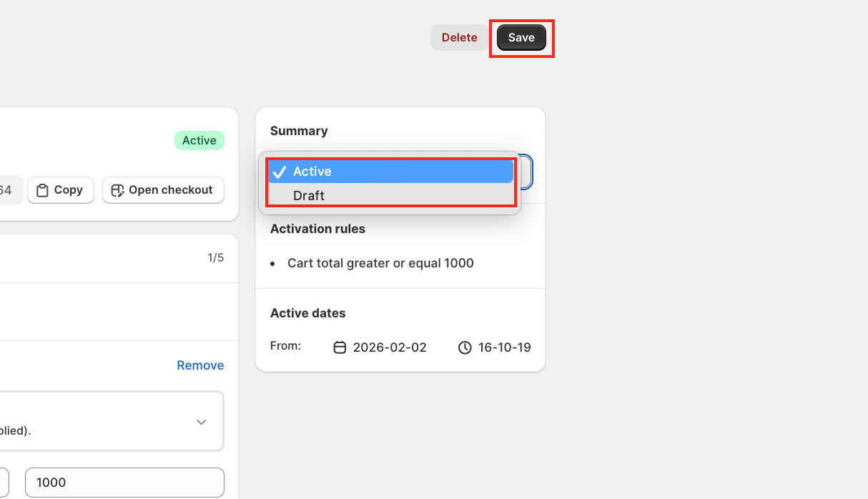Click the input field containing 1000
This screenshot has height=499, width=868.
[x=124, y=483]
